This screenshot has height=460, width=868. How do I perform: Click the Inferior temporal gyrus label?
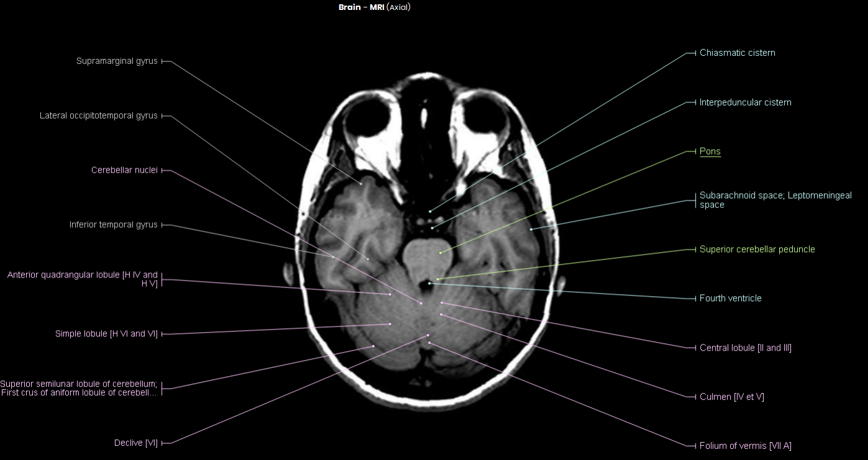(x=114, y=224)
